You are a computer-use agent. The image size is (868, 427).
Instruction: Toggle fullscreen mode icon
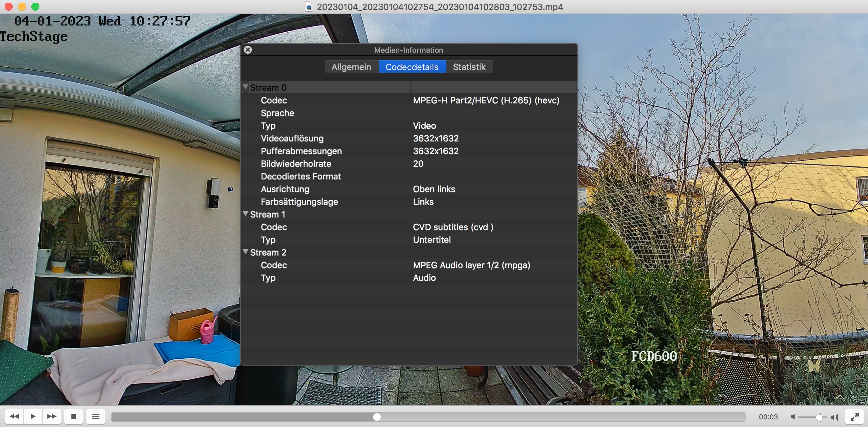click(854, 417)
